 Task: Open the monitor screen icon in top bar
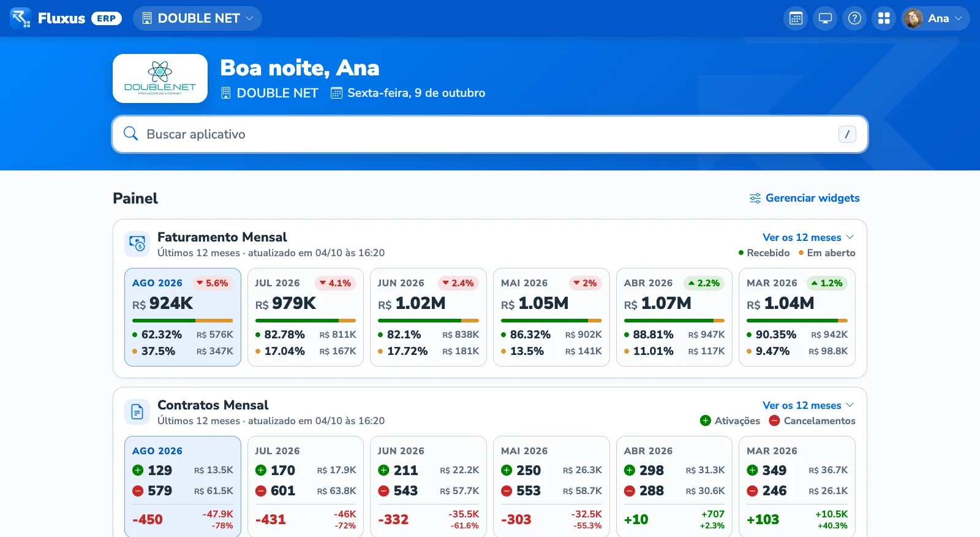(825, 18)
